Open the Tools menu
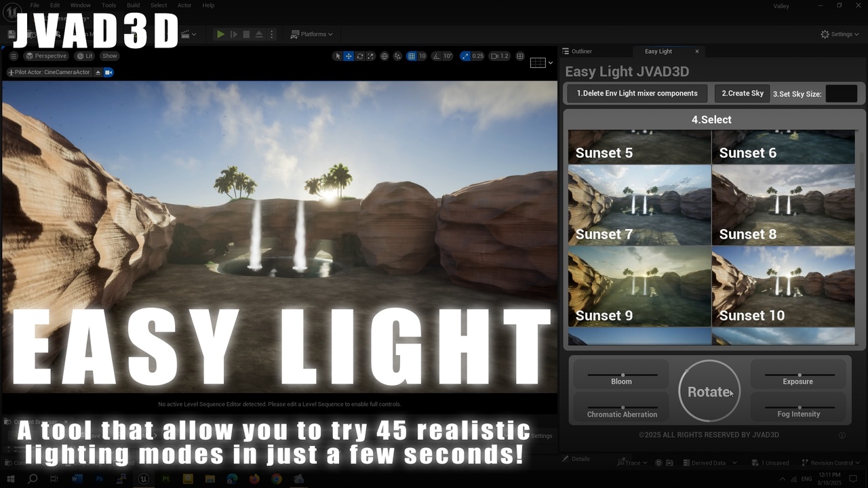The image size is (868, 488). (x=108, y=5)
